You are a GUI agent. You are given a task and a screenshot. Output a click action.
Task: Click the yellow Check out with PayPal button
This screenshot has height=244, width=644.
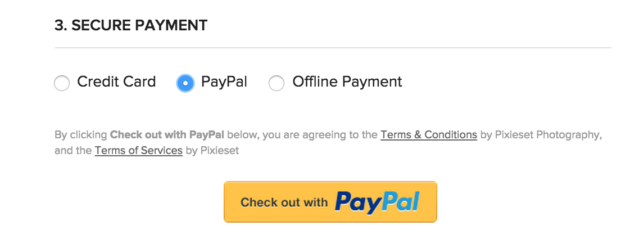pyautogui.click(x=330, y=202)
